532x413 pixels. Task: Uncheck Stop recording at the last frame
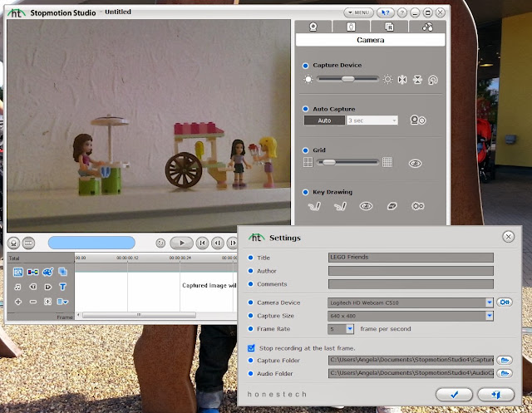[x=251, y=348]
